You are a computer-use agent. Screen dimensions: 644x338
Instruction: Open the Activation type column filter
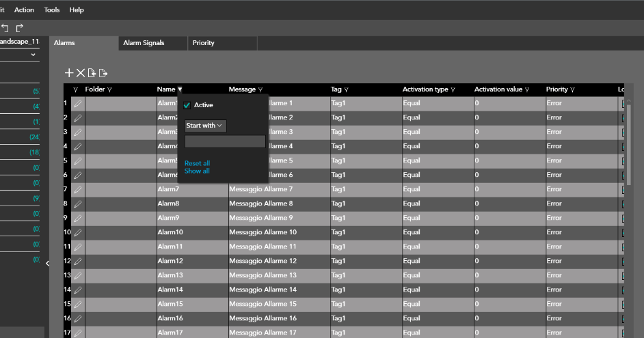click(x=453, y=89)
